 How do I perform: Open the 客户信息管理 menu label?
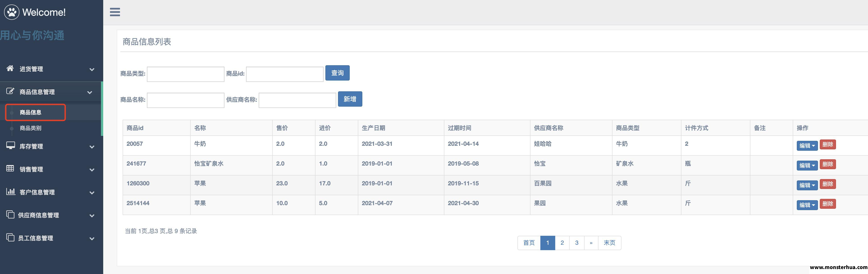(x=37, y=192)
